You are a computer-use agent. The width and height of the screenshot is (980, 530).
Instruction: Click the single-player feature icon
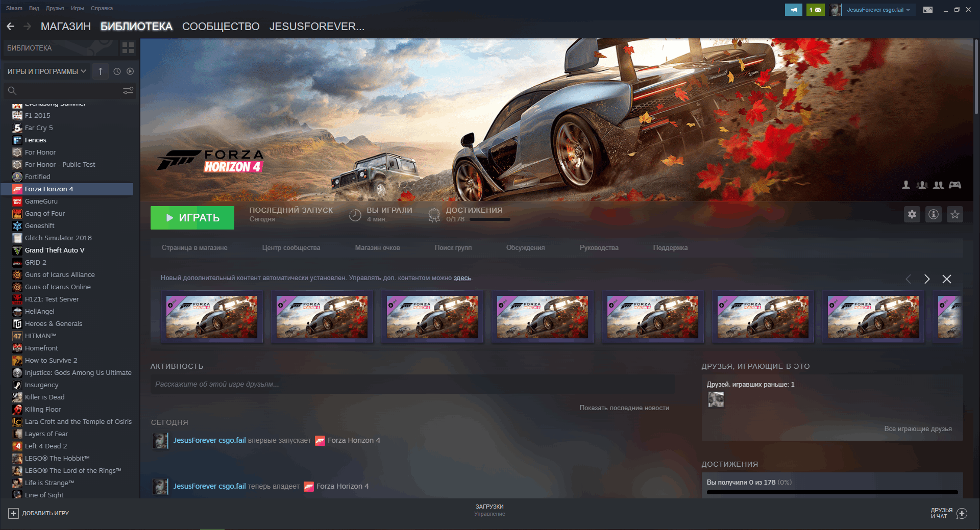pos(906,185)
